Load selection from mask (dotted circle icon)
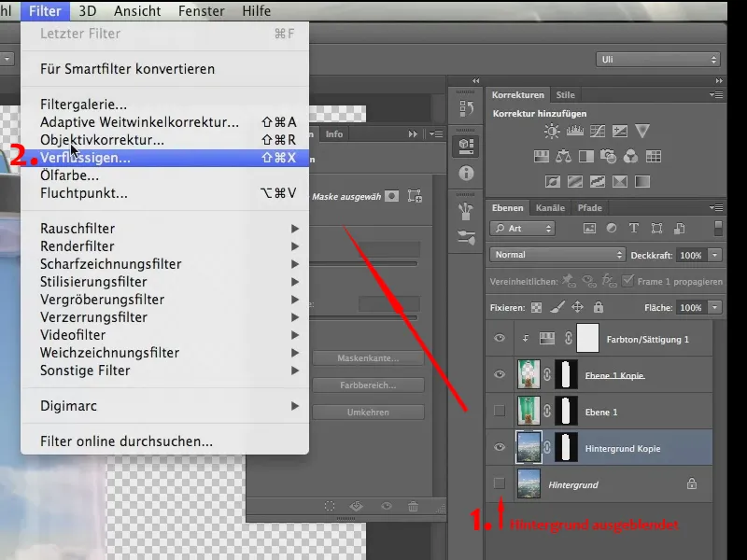Viewport: 747px width, 560px height. (330, 506)
